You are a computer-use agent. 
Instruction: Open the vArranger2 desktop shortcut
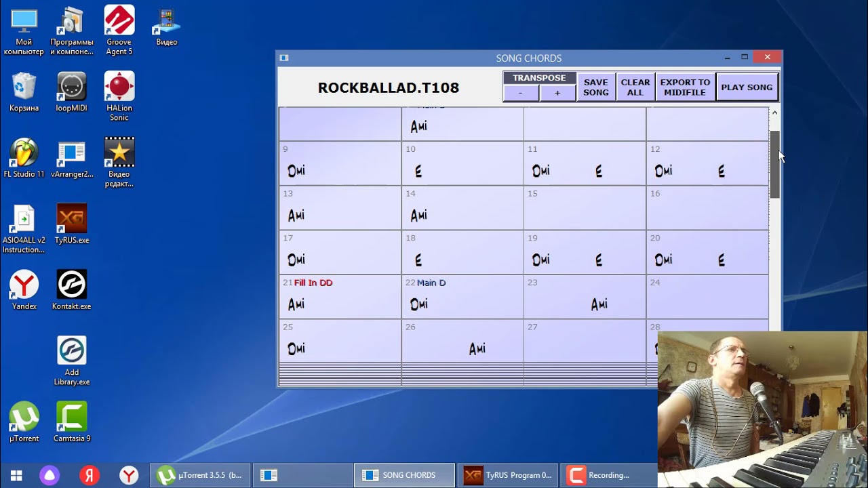tap(72, 158)
